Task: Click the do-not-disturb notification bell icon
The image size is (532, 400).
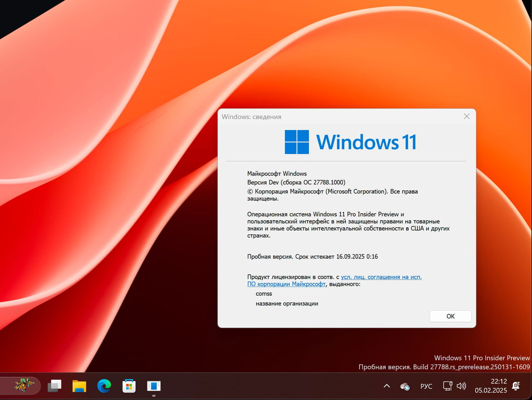Action: coord(516,386)
